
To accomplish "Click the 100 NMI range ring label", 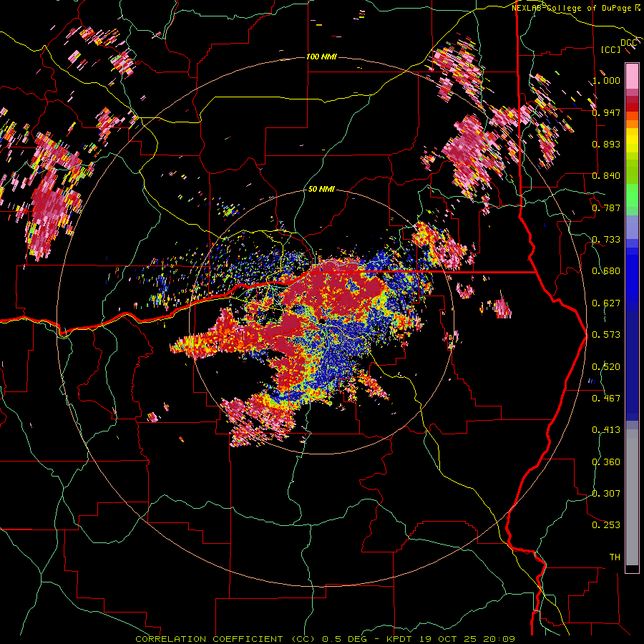I will click(x=321, y=57).
